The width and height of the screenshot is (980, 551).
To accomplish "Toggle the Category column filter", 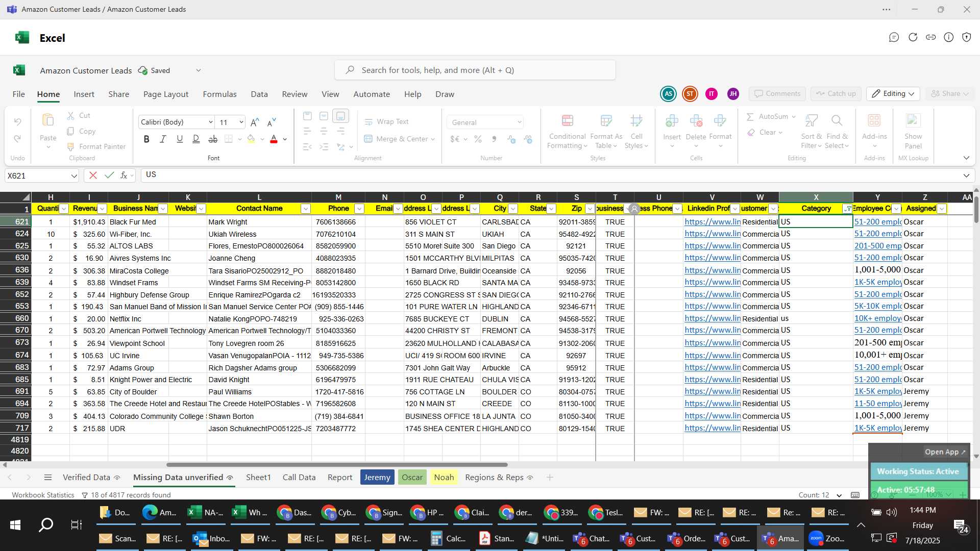I will (847, 209).
